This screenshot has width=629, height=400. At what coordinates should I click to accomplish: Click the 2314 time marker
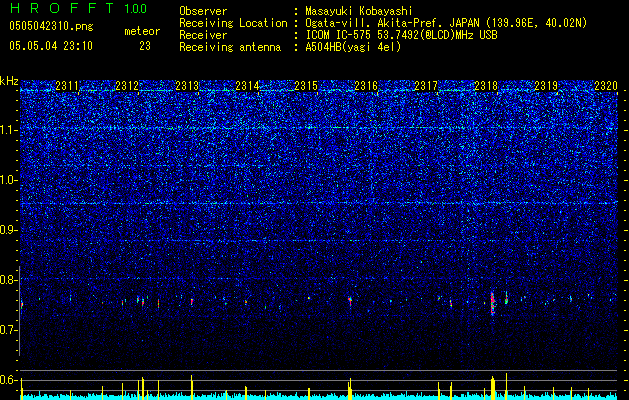(x=247, y=85)
